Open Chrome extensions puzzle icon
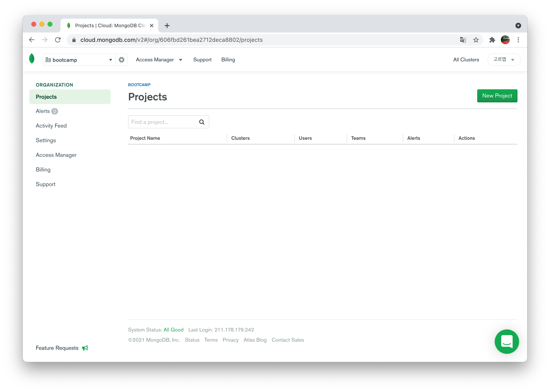This screenshot has height=392, width=550. coord(492,40)
